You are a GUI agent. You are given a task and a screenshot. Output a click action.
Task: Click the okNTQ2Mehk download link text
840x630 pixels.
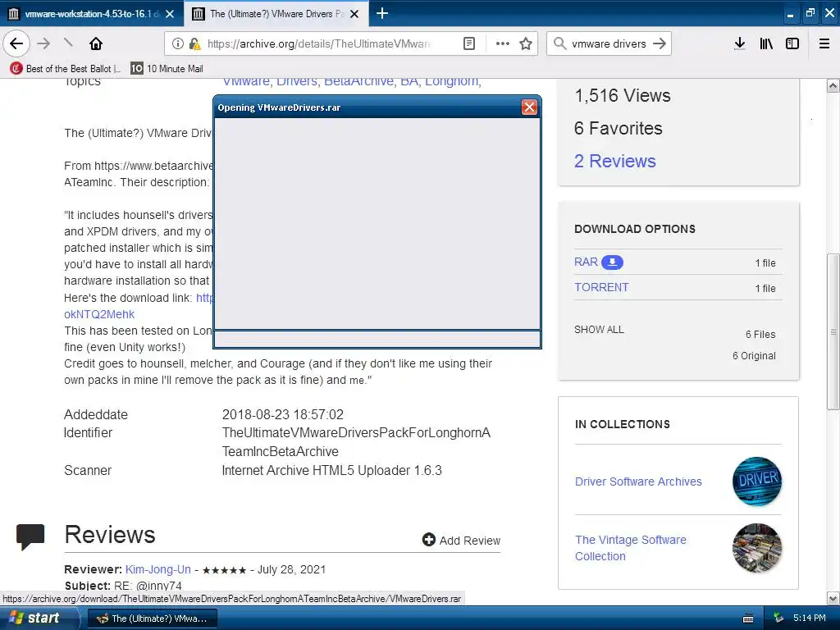[x=99, y=314]
